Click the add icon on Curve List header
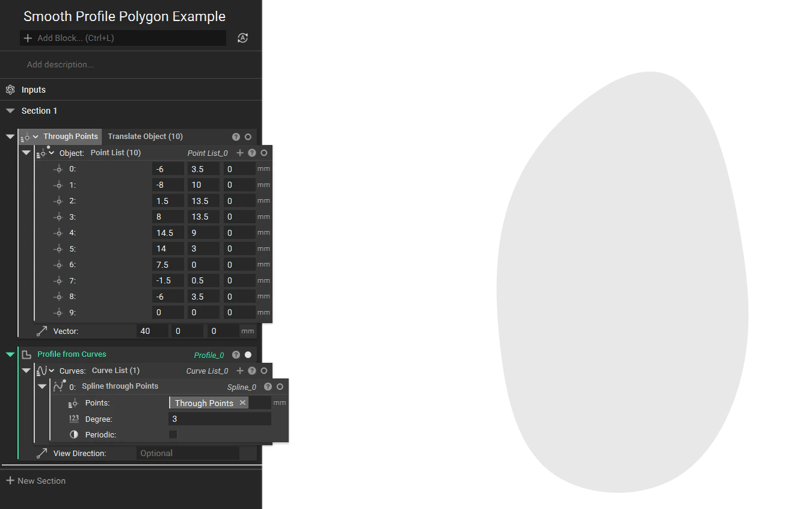 tap(240, 370)
